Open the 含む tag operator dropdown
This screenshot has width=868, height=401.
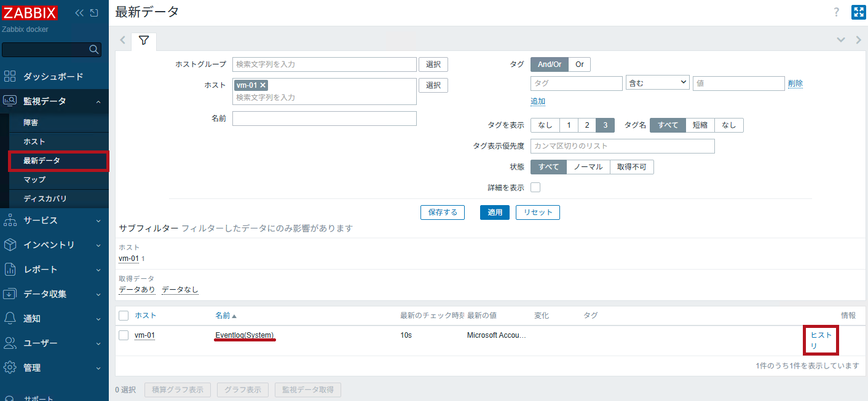[x=657, y=84]
